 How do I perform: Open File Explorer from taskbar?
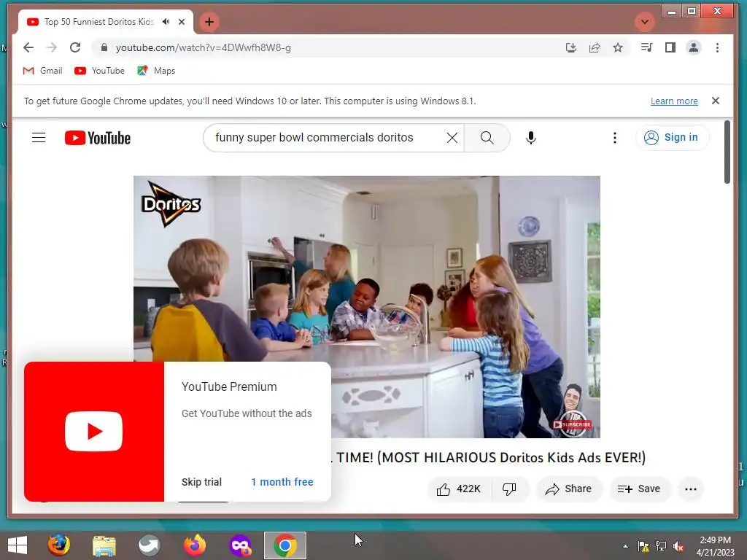pyautogui.click(x=104, y=545)
